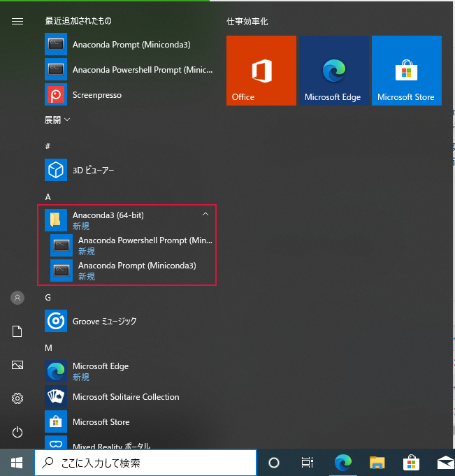The height and width of the screenshot is (476, 455).
Task: Click Anaconda Prompt (Miniconda3) label inside Anaconda3 folder
Action: (x=137, y=266)
